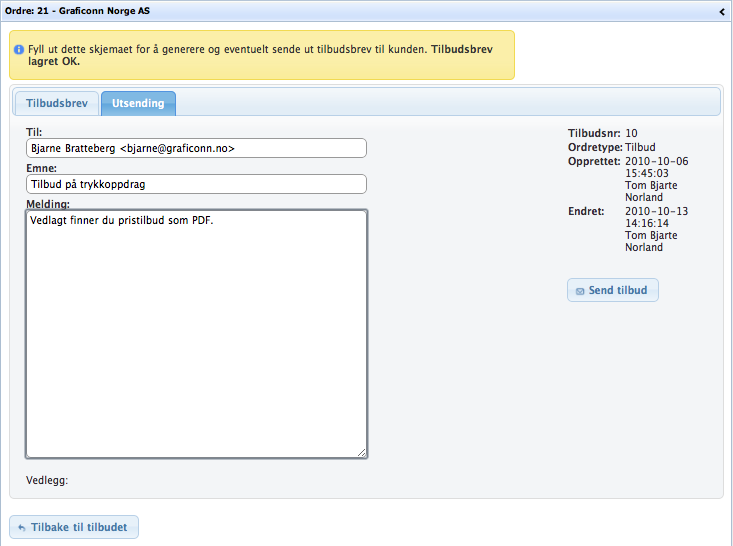
Task: Go back via Tilbake til tilbudet
Action: pyautogui.click(x=74, y=527)
